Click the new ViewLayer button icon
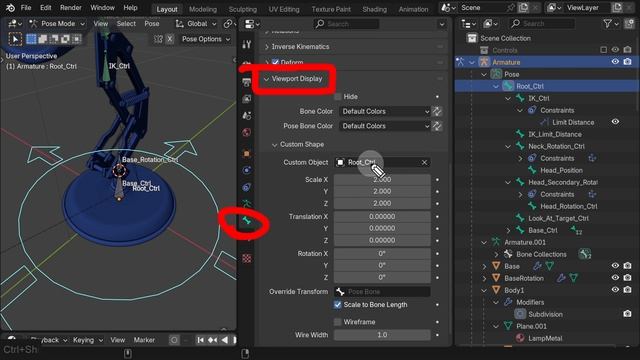Viewport: 640px width, 360px height. pos(617,8)
